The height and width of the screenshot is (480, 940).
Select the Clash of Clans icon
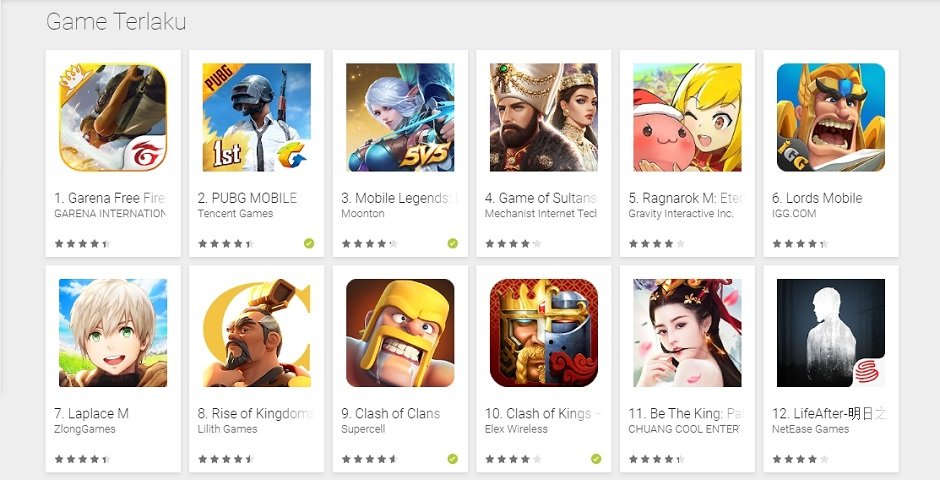(400, 333)
